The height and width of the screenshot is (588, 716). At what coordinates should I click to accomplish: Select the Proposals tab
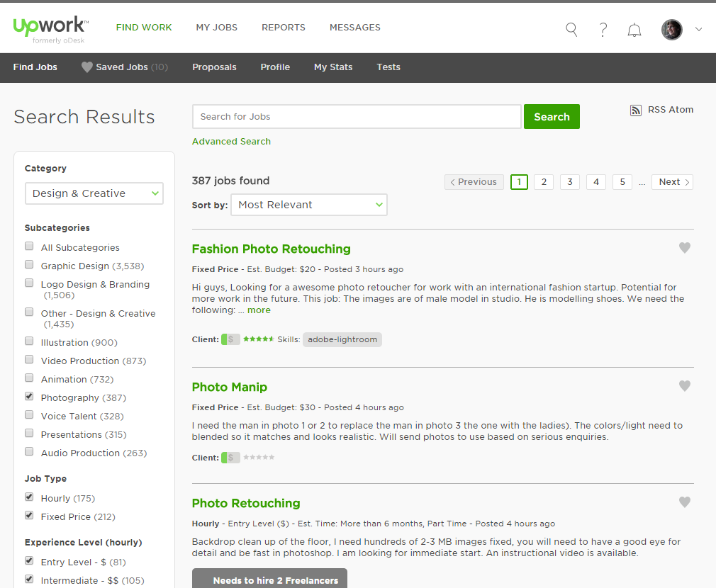[214, 67]
